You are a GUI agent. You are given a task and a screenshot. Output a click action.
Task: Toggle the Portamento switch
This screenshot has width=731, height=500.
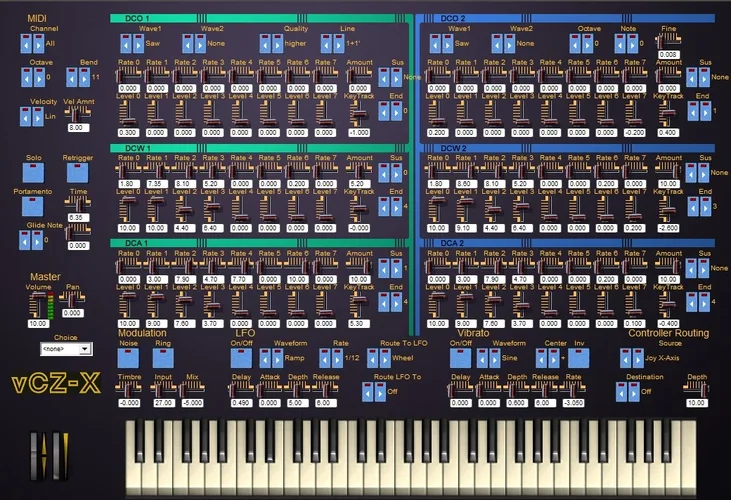[x=33, y=206]
